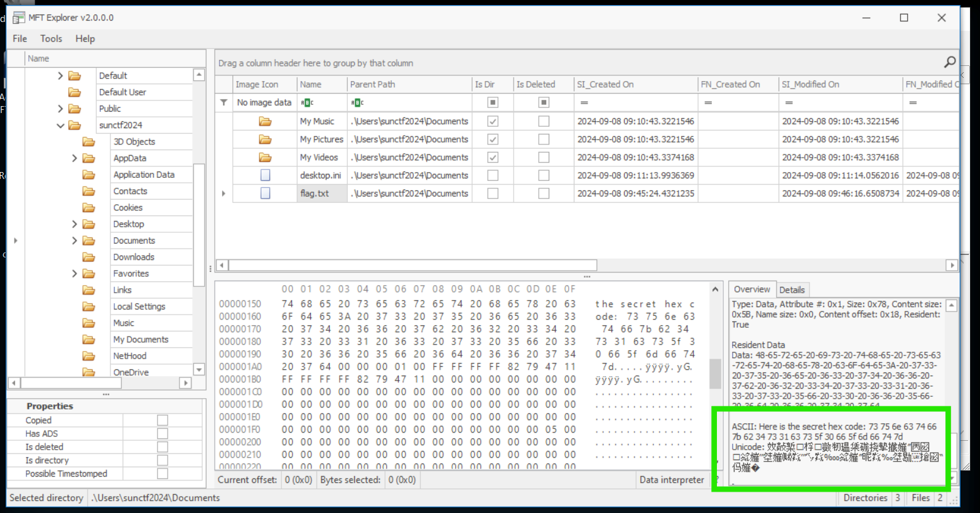Expand the AppData tree node
980x513 pixels.
tap(75, 158)
